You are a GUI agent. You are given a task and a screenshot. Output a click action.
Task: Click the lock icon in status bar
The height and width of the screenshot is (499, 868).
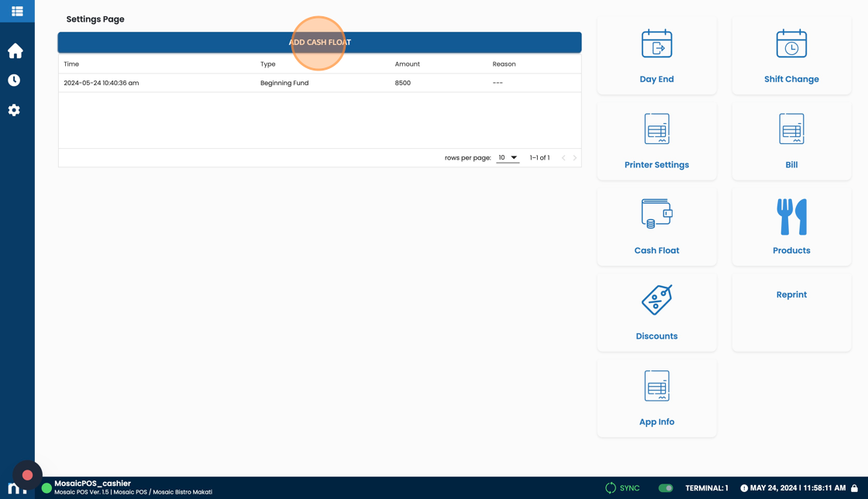click(855, 488)
